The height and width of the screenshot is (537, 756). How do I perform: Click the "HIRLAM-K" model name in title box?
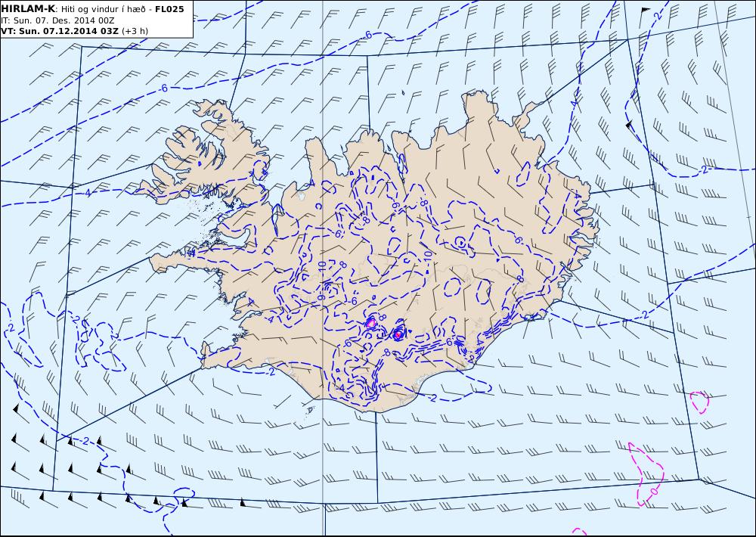tap(28, 8)
